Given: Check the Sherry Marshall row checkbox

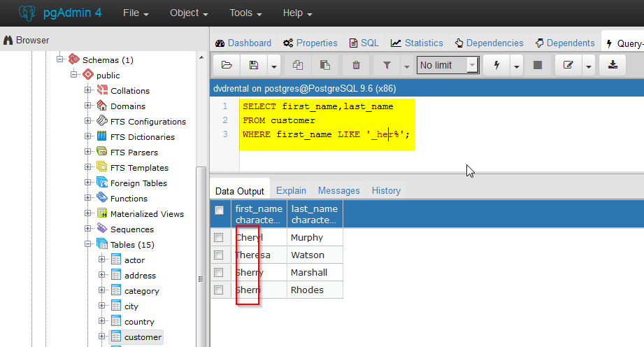Looking at the screenshot, I should (218, 273).
